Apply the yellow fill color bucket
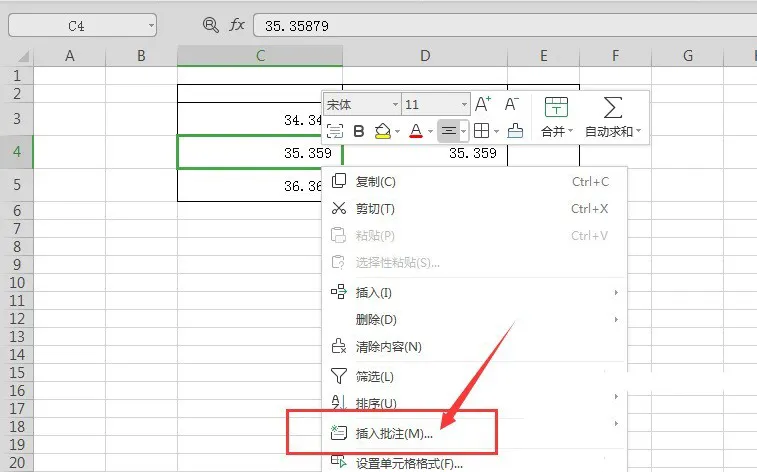757x472 pixels. point(382,131)
